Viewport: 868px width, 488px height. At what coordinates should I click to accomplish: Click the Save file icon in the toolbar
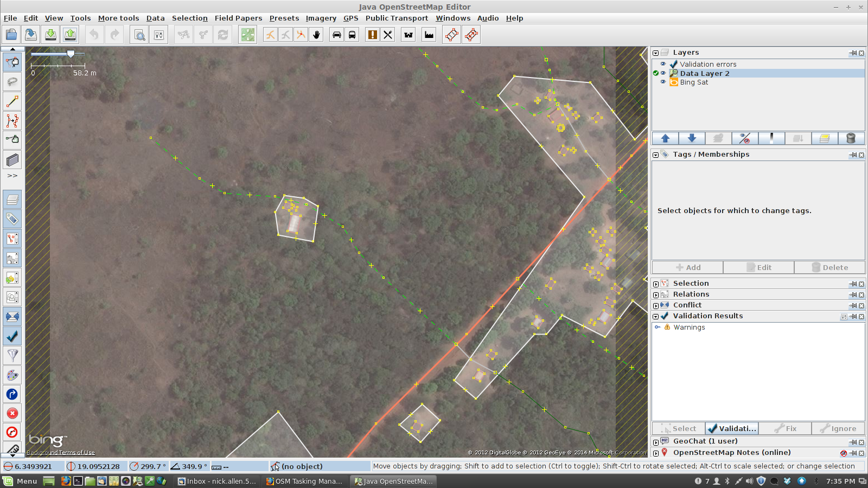tap(31, 35)
